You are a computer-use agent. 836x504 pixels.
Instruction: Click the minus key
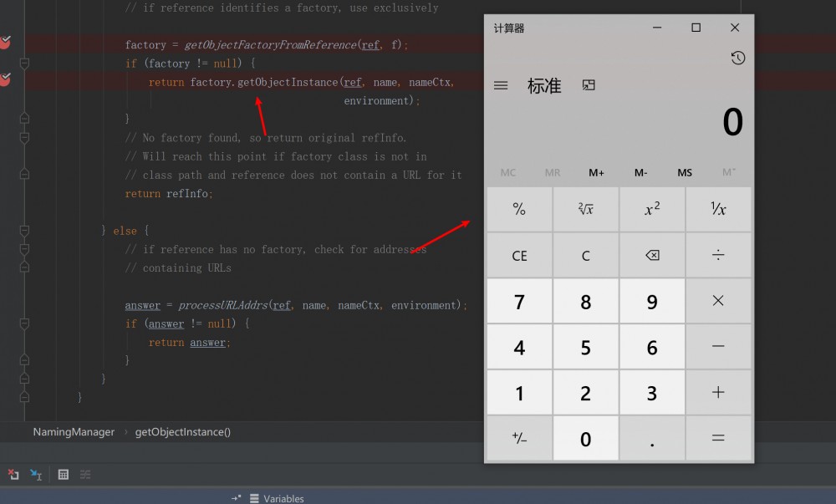[718, 347]
